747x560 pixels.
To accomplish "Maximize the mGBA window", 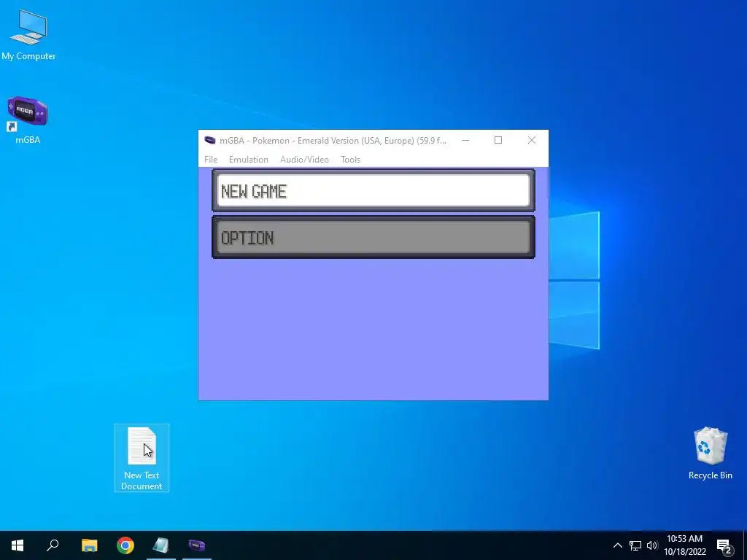I will [498, 140].
